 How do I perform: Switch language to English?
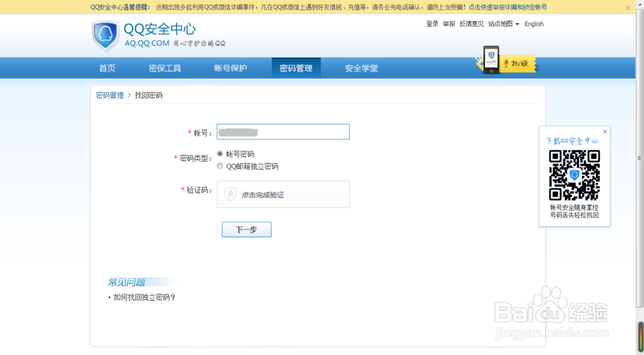534,24
